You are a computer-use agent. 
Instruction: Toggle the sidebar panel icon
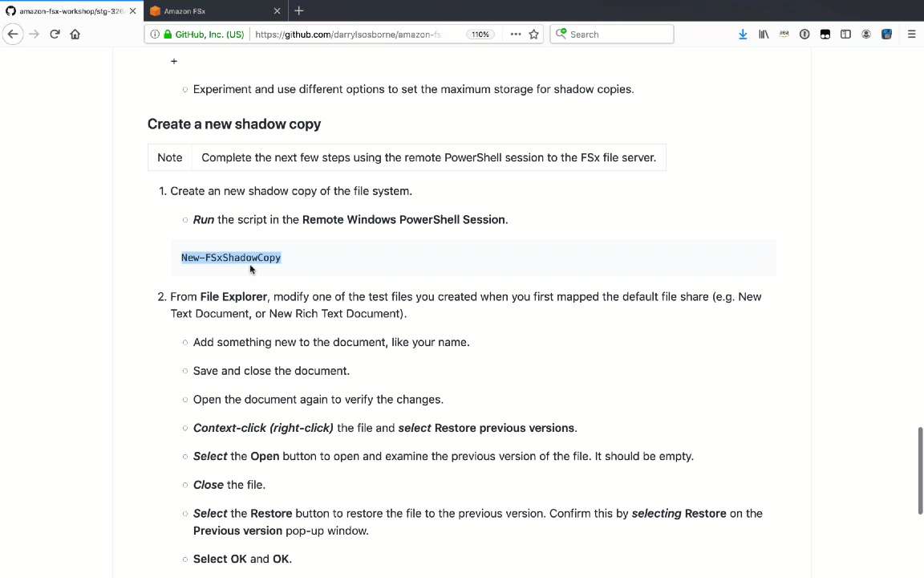(x=845, y=35)
